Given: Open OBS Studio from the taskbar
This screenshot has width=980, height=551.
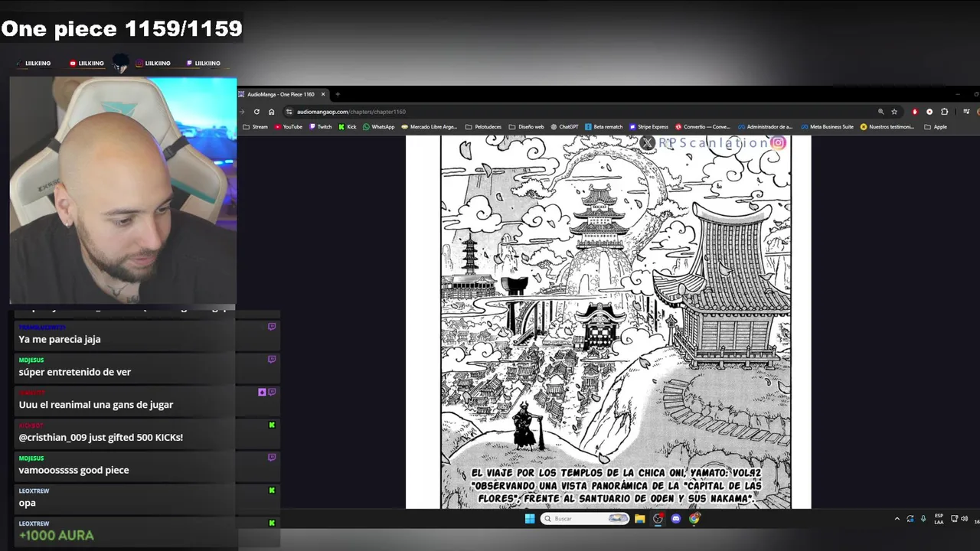Looking at the screenshot, I should pos(658,518).
